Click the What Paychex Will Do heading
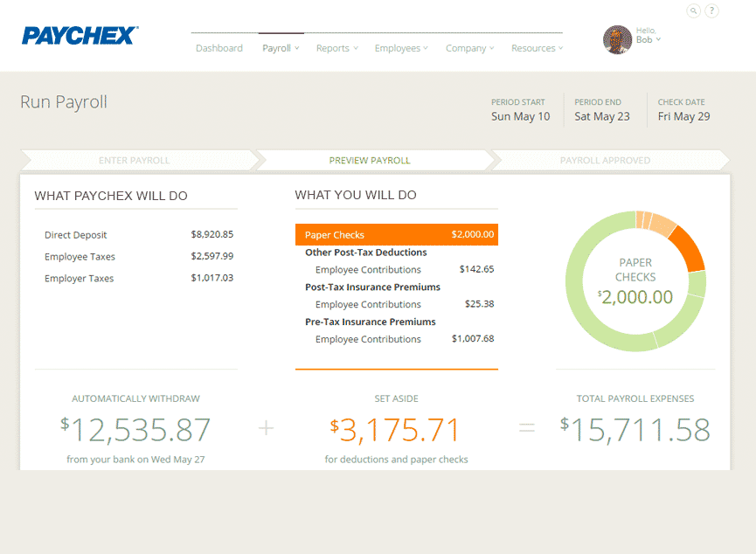This screenshot has width=756, height=554. 111,196
